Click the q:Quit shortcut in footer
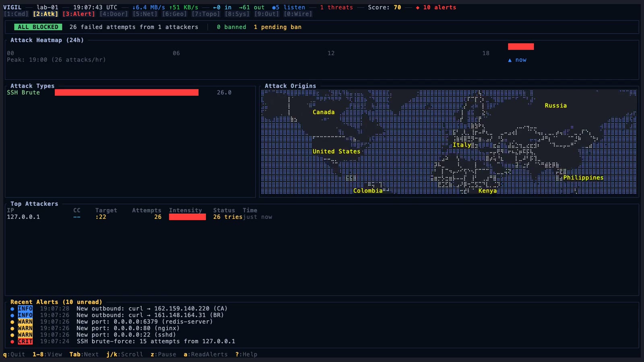The image size is (644, 362). 14,354
